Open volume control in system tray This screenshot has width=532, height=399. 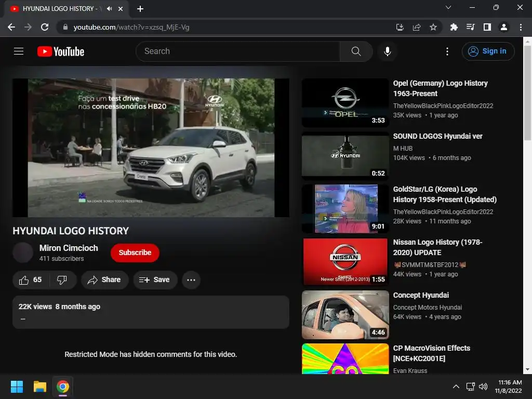tap(483, 387)
